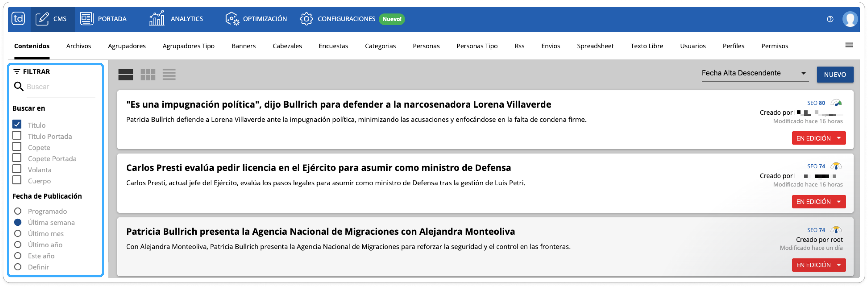Switch to compact list view
Image resolution: width=868 pixels, height=287 pixels.
[x=169, y=75]
